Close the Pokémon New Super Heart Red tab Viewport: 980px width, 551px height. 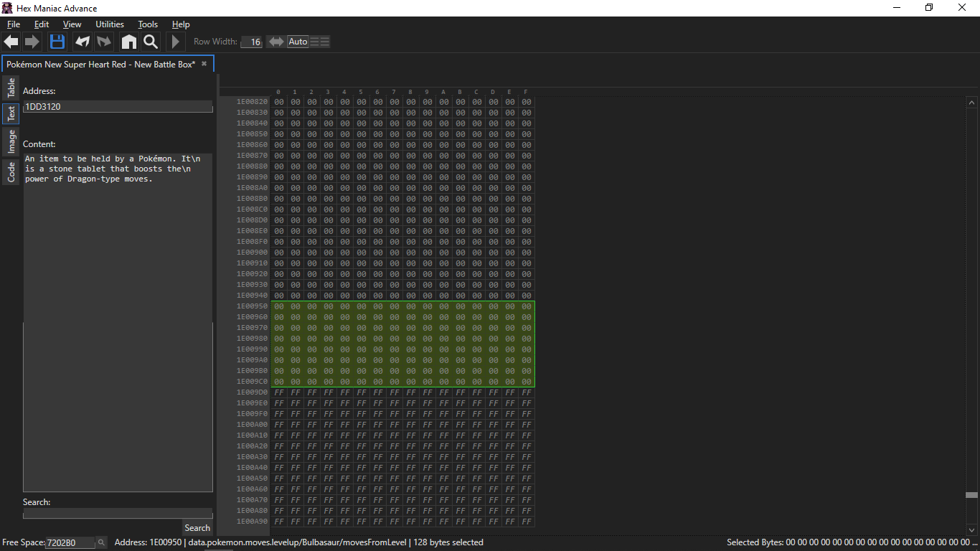coord(204,64)
